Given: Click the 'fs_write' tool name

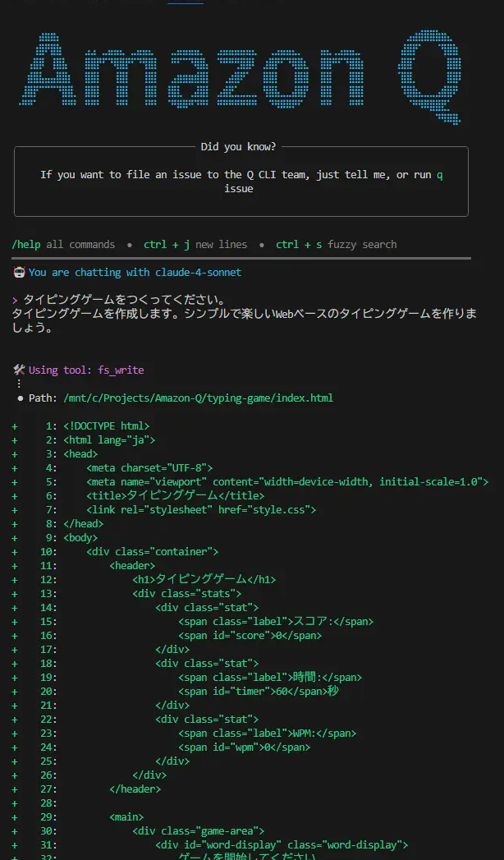Looking at the screenshot, I should 121,370.
